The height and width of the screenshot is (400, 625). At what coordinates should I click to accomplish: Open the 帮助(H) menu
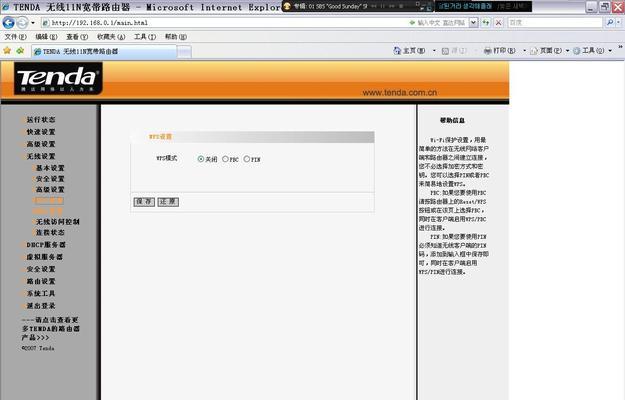(175, 37)
